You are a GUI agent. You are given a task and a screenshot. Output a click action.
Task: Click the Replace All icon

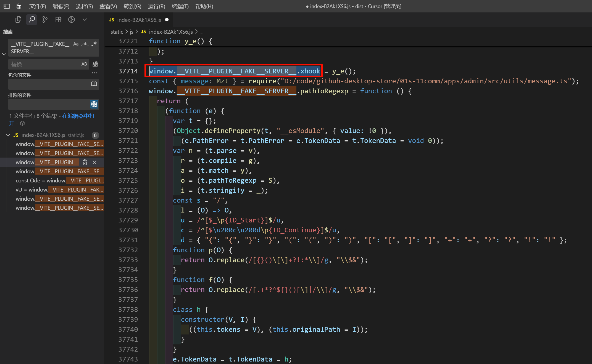point(95,64)
